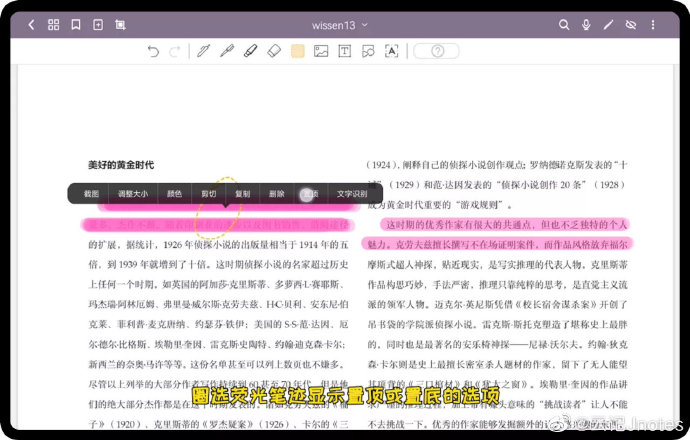Open search with the magnifier icon

[564, 25]
